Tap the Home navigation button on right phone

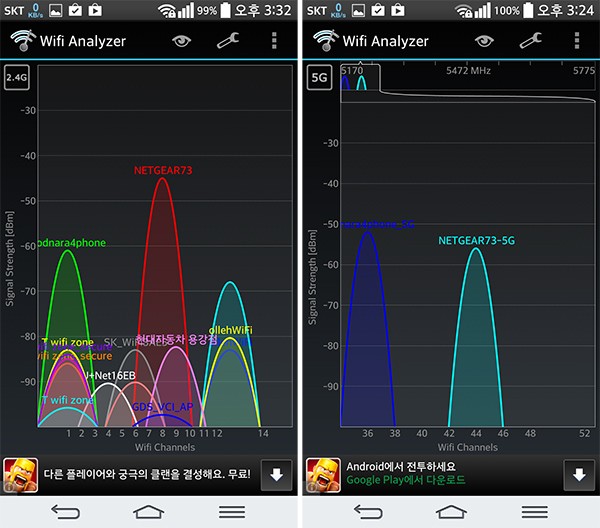point(451,512)
